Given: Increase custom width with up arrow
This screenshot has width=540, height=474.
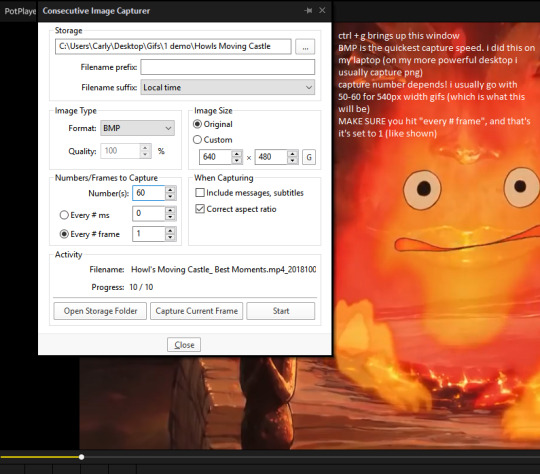Looking at the screenshot, I should [x=237, y=154].
